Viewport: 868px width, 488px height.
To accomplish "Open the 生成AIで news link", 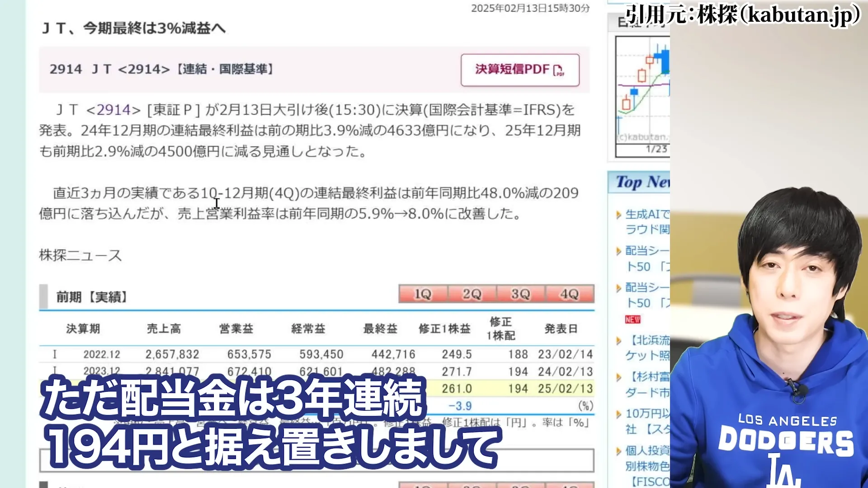I will click(x=647, y=221).
